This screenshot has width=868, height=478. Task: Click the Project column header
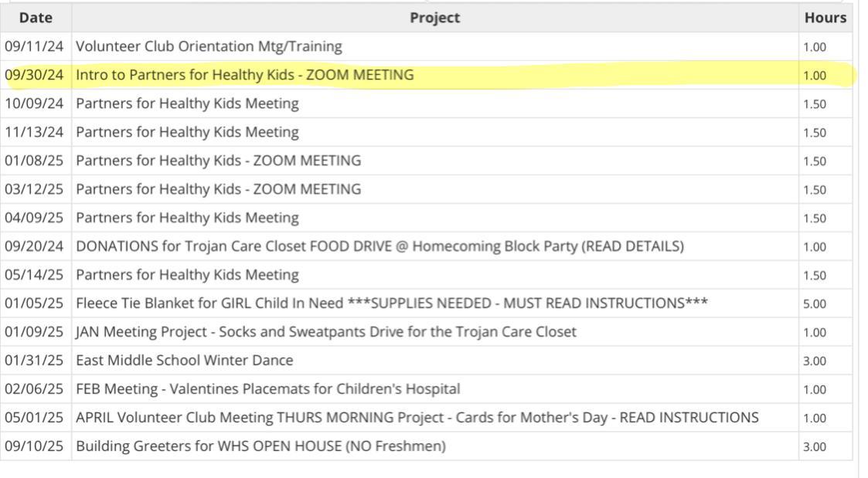point(434,17)
